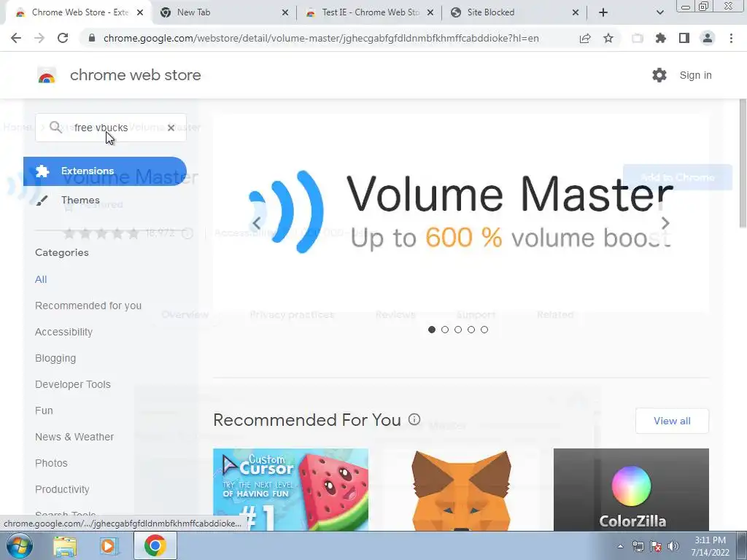The height and width of the screenshot is (560, 747).
Task: Choose the Accessibility category
Action: coord(63,332)
